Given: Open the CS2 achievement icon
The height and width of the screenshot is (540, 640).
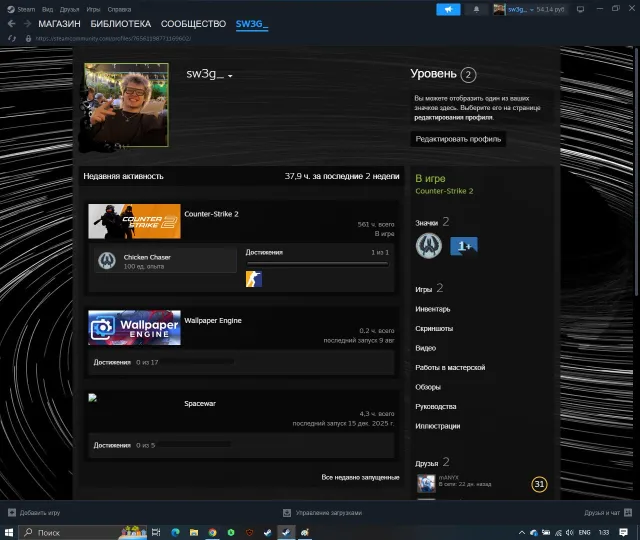Looking at the screenshot, I should click(253, 279).
